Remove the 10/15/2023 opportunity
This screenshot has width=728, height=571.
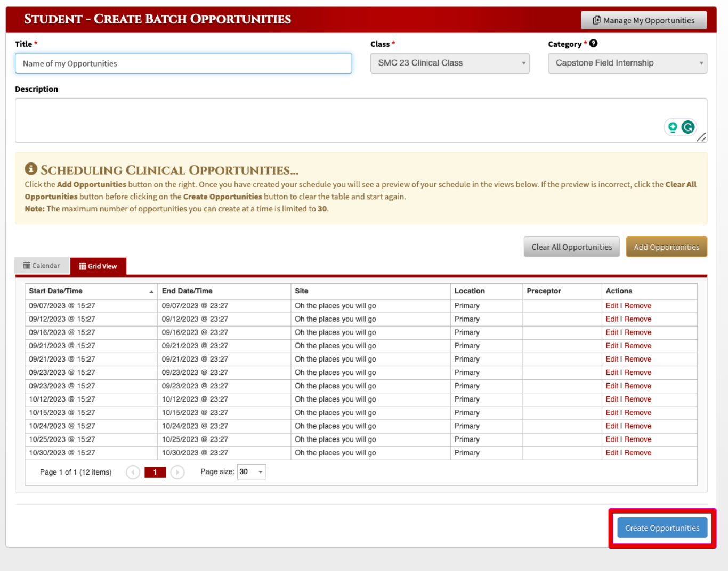(x=637, y=412)
